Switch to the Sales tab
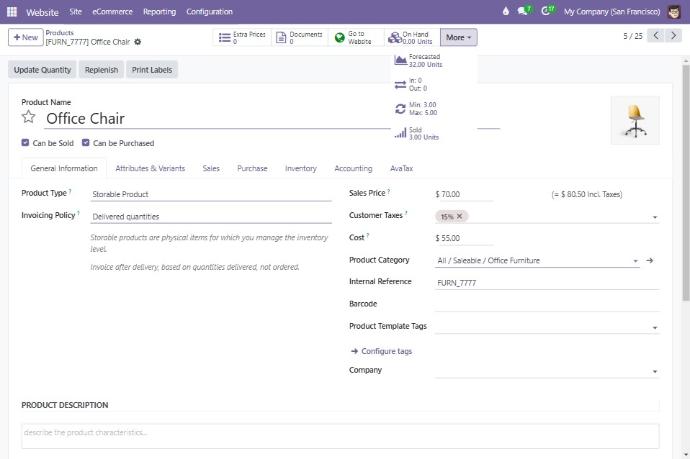The image size is (690, 459). (211, 168)
